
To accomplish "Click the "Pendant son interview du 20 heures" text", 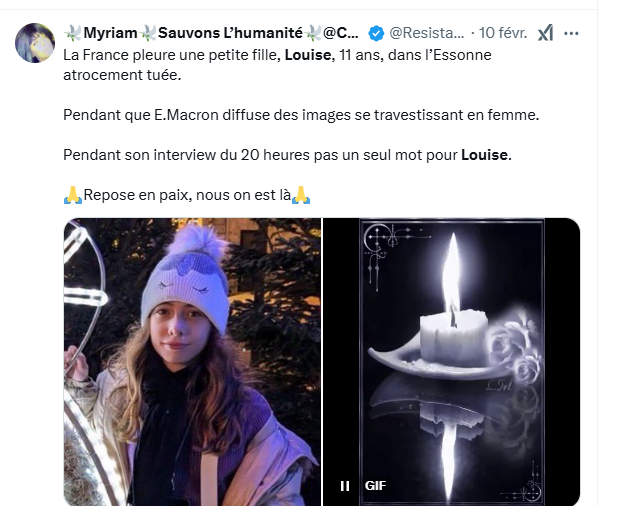I will tap(260, 155).
